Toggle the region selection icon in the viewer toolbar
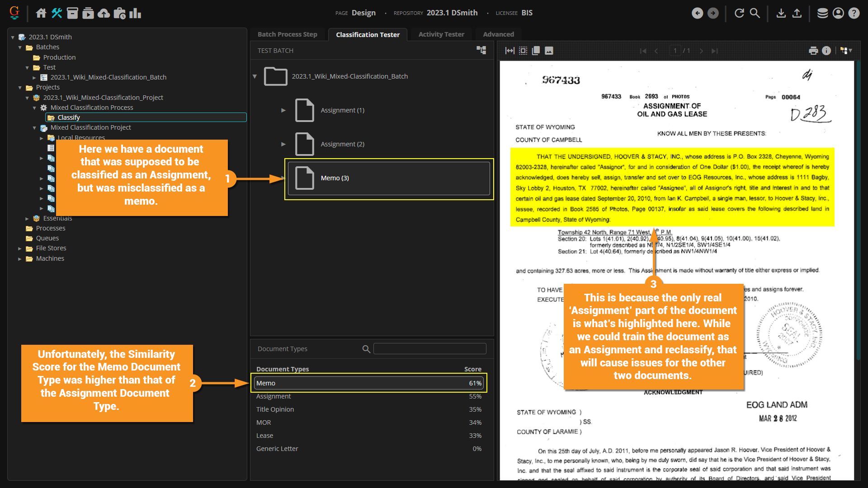868x488 pixels. tap(523, 51)
